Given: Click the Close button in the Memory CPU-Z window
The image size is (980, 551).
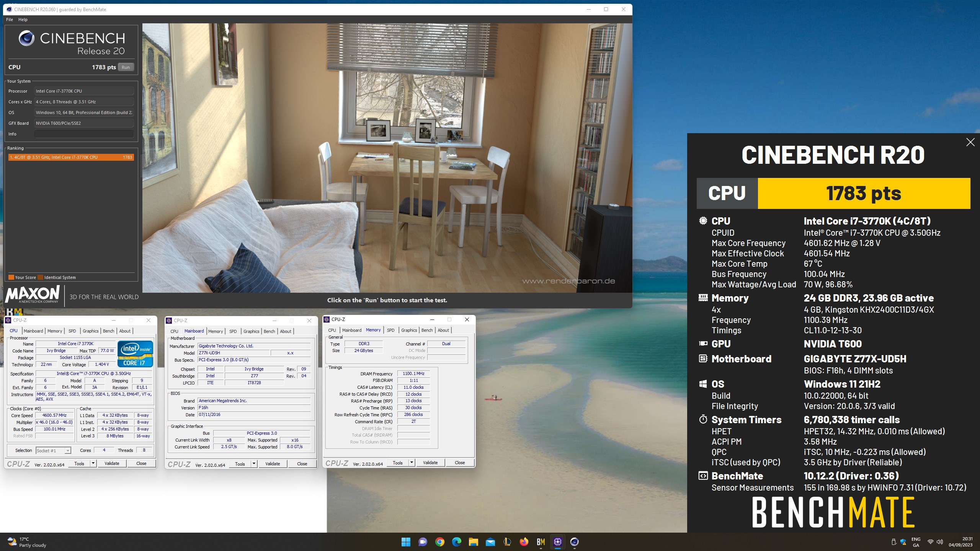Looking at the screenshot, I should [460, 463].
